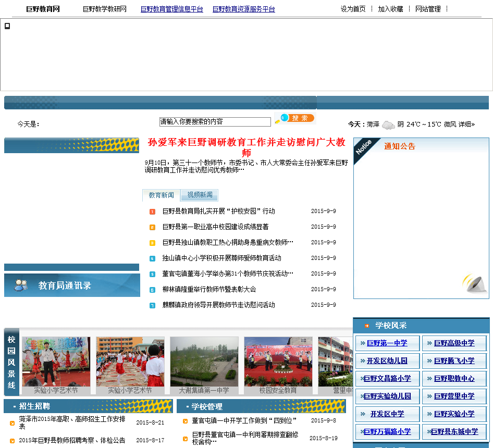The image size is (493, 448).
Task: Click bullet icon beside 董官屯镇一中开学 item
Action: (185, 421)
